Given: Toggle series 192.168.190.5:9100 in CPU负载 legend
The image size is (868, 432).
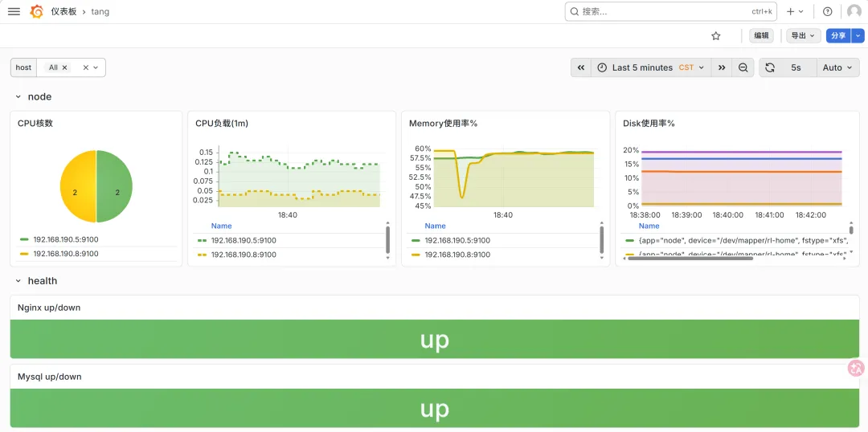Looking at the screenshot, I should (x=243, y=241).
